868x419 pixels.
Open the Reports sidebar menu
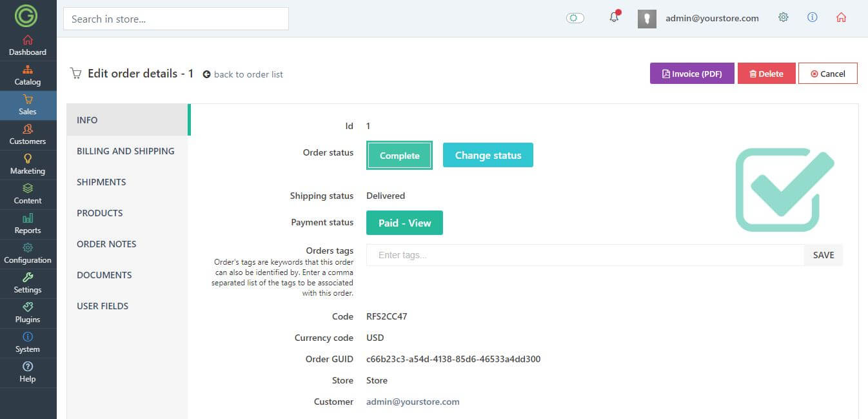click(28, 224)
